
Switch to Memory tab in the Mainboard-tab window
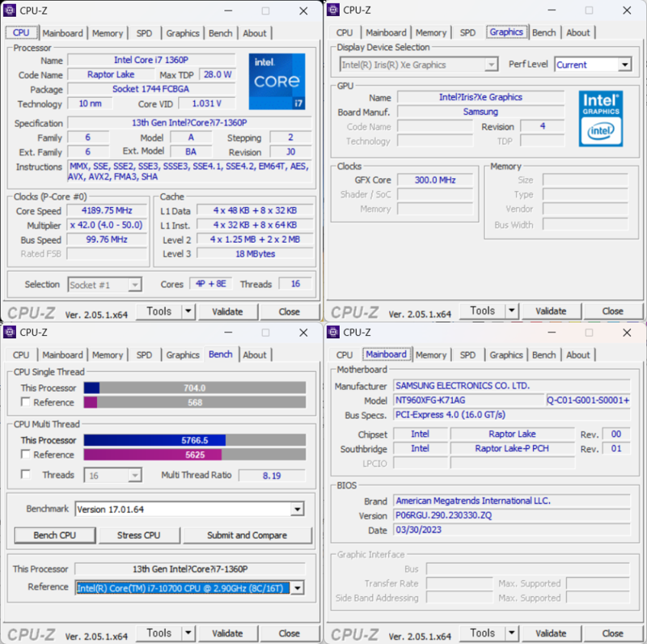pos(431,355)
